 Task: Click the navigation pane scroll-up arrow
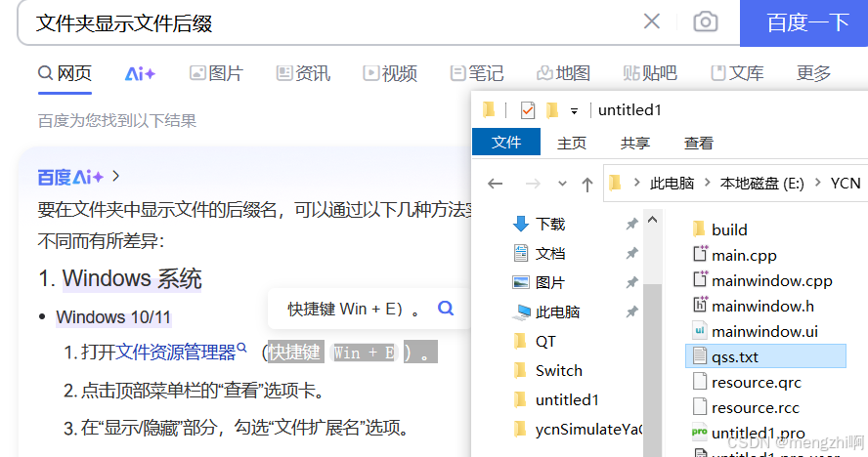coord(653,221)
